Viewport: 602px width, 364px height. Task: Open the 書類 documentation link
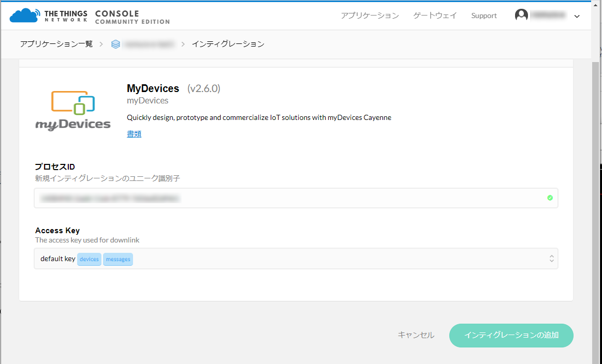134,134
